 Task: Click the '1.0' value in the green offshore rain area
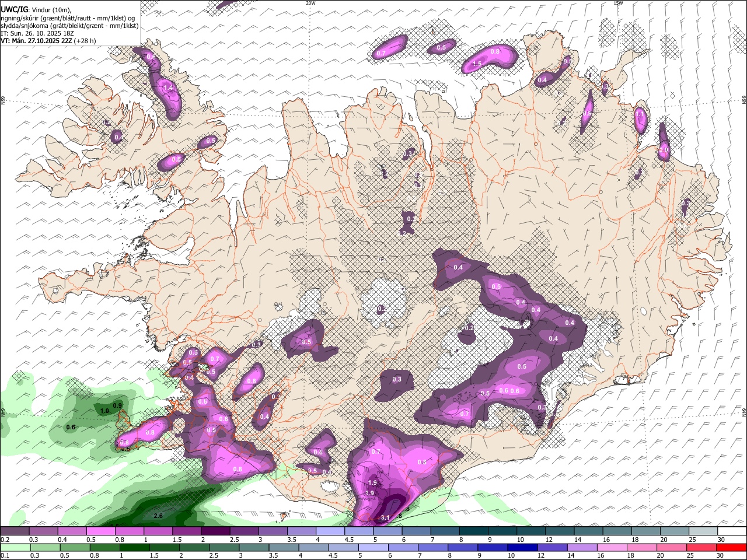point(104,411)
